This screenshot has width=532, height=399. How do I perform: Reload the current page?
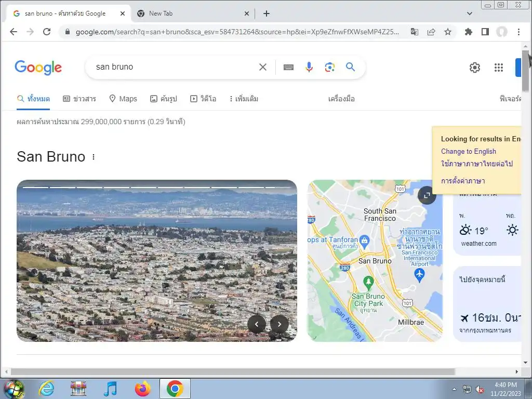tap(47, 32)
